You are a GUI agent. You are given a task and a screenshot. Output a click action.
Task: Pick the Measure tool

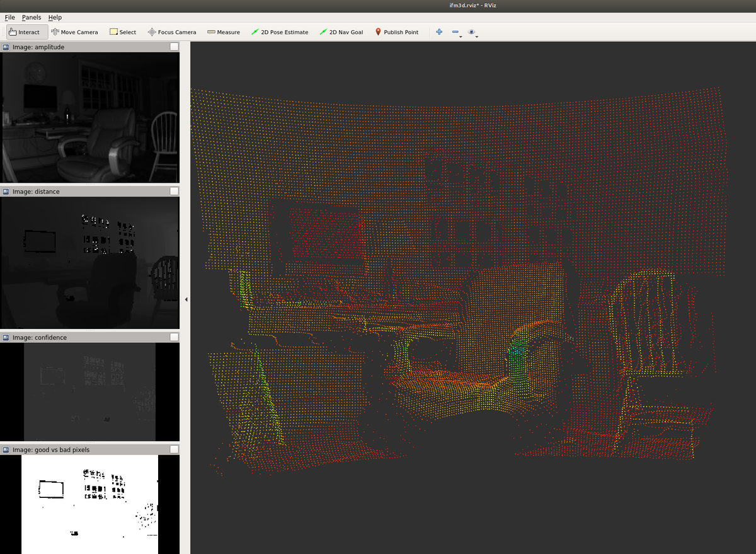pos(224,32)
